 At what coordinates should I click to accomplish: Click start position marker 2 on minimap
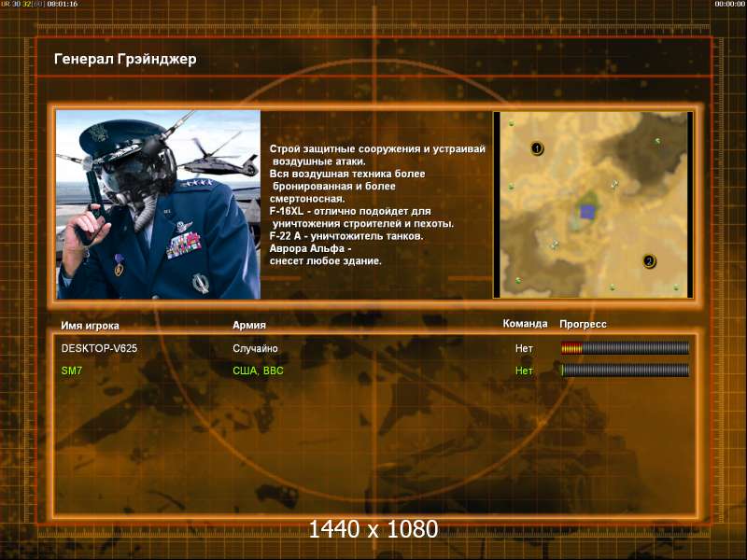(x=648, y=261)
